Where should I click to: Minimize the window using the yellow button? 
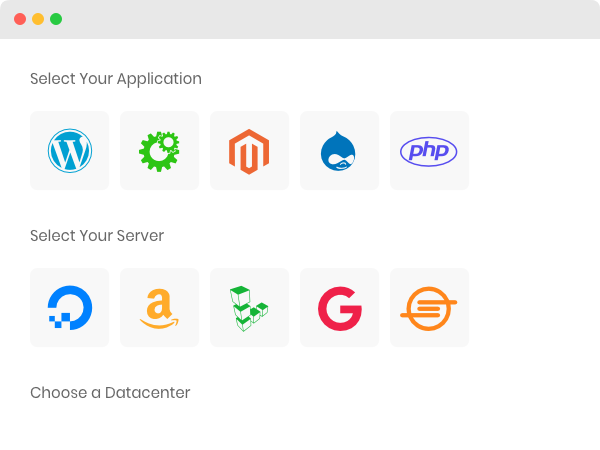(x=38, y=19)
